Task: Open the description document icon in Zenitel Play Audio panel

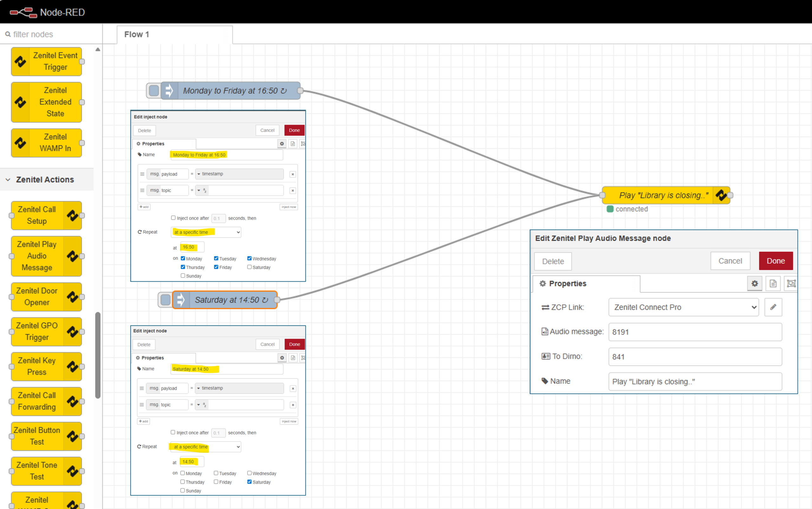Action: pyautogui.click(x=773, y=283)
